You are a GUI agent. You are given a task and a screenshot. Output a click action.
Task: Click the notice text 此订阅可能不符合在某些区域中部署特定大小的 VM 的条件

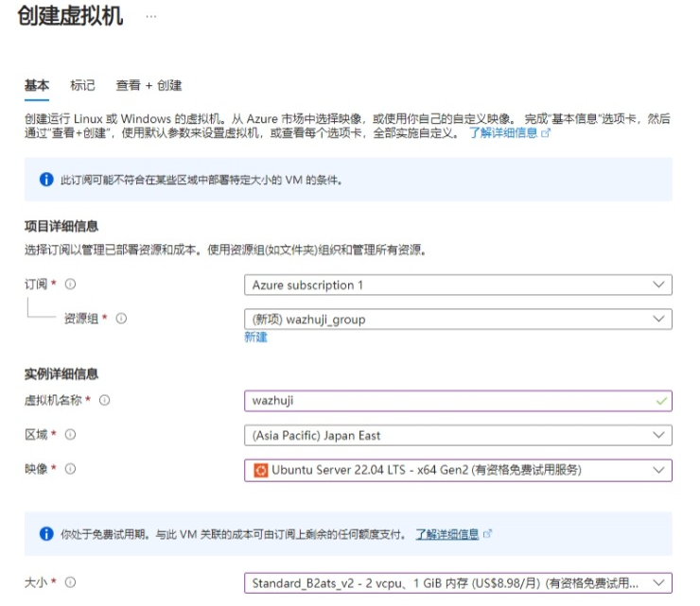coord(201,180)
